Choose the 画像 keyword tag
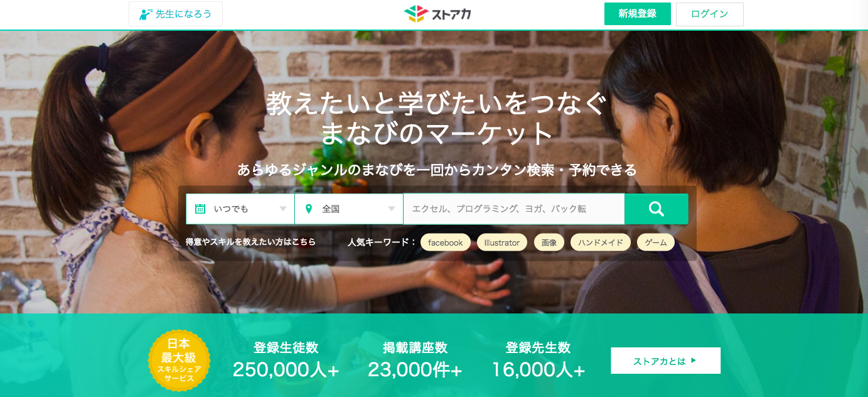The height and width of the screenshot is (397, 868). (x=549, y=242)
